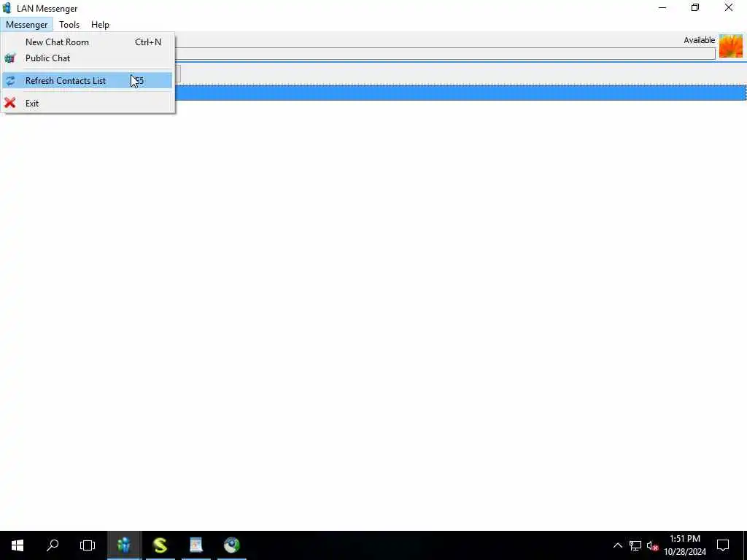Click the muted volume tray icon

[x=652, y=545]
